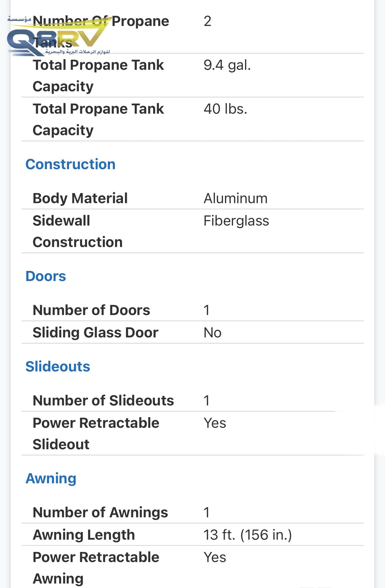The width and height of the screenshot is (385, 588).
Task: Click the Awning Length label
Action: pyautogui.click(x=84, y=535)
